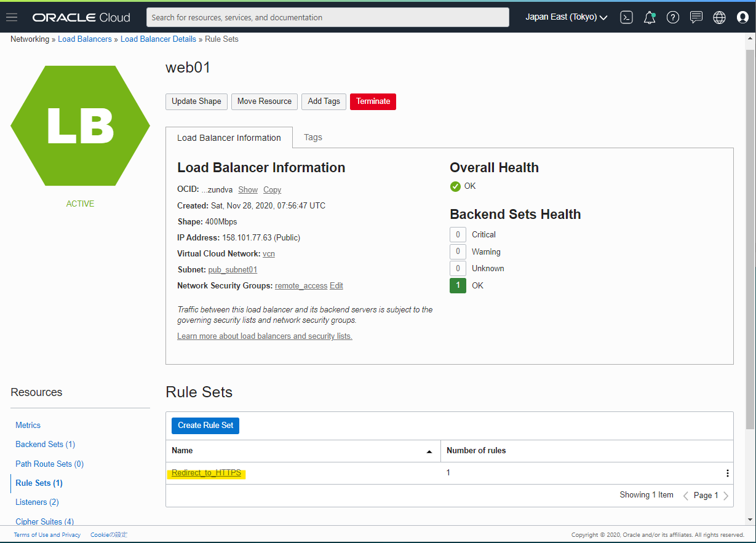Switch to the Tags tab
Screen dimensions: 756x543
[313, 137]
